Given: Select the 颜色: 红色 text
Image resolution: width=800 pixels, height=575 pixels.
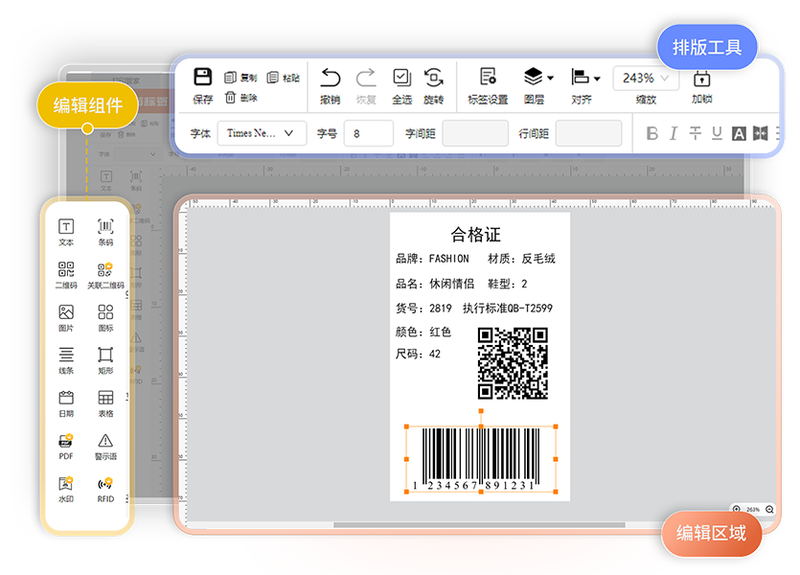Looking at the screenshot, I should [x=423, y=332].
